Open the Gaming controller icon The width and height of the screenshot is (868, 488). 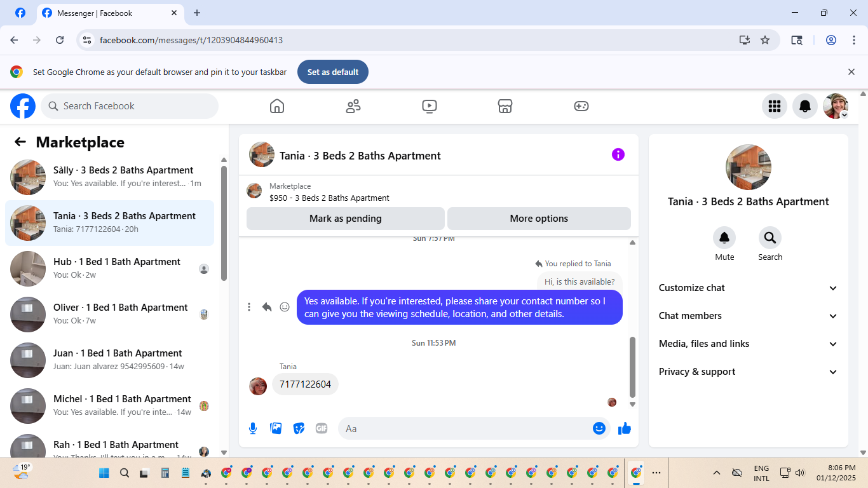pos(581,106)
